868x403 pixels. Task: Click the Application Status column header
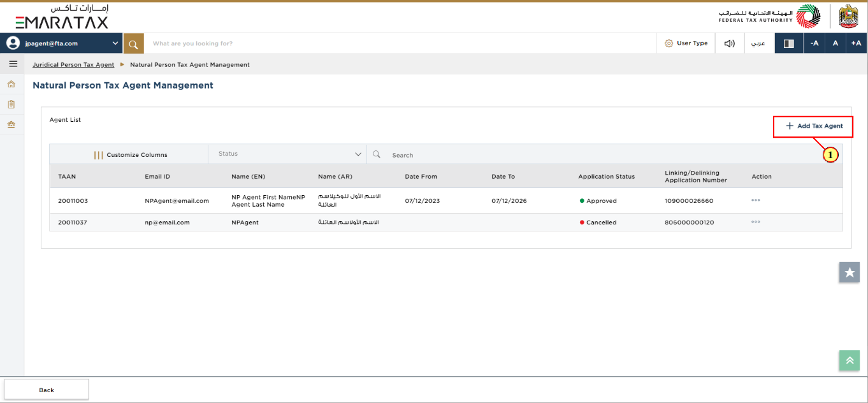tap(607, 177)
